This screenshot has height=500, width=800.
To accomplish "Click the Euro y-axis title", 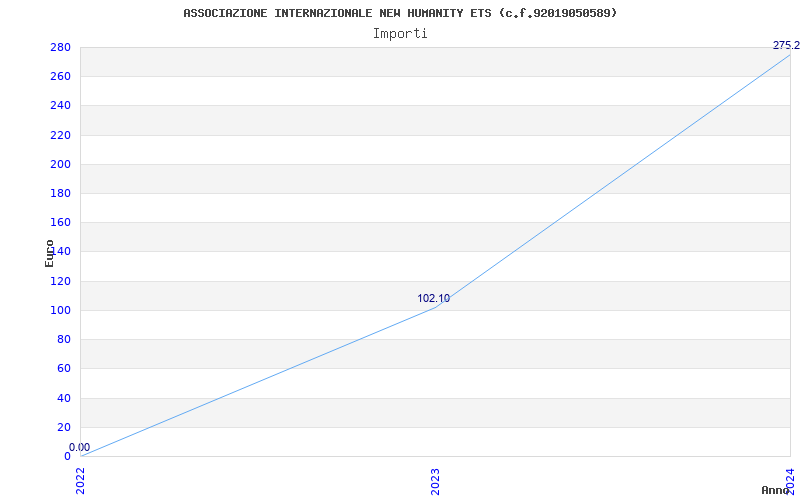I will tap(49, 253).
